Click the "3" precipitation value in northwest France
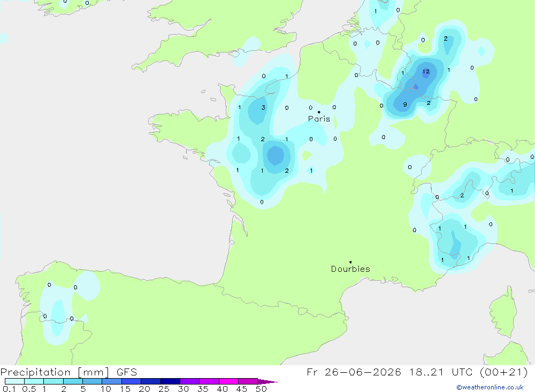Image resolution: width=535 pixels, height=392 pixels. (x=263, y=107)
